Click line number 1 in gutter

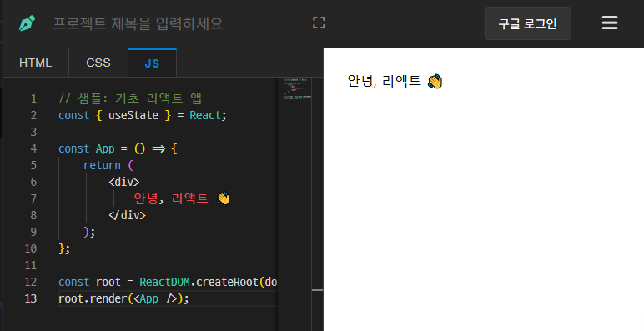point(33,99)
